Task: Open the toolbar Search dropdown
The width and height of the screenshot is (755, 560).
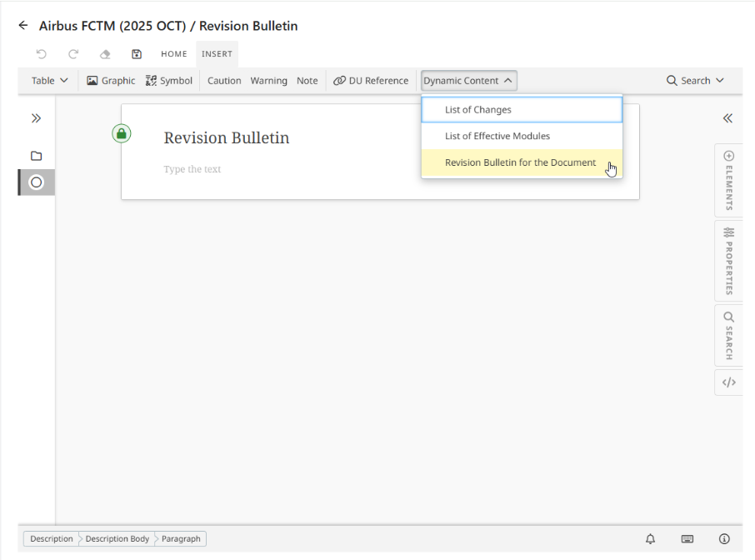Action: point(695,80)
